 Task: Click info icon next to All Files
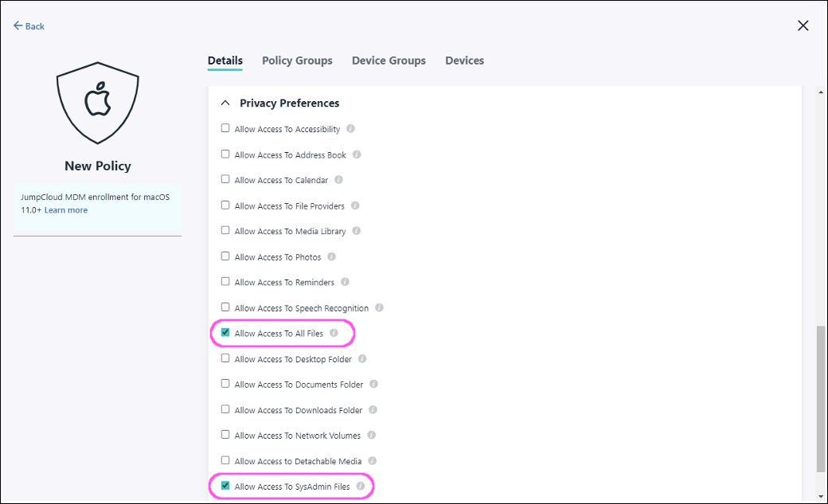tap(334, 333)
